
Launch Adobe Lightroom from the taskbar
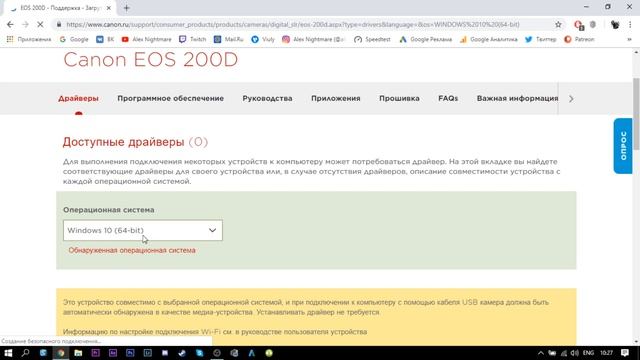click(x=148, y=353)
